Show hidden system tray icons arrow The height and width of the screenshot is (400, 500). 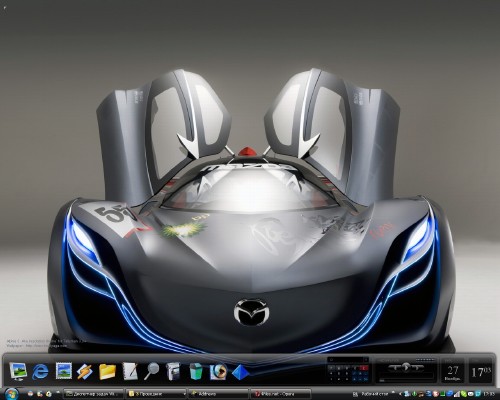click(400, 394)
